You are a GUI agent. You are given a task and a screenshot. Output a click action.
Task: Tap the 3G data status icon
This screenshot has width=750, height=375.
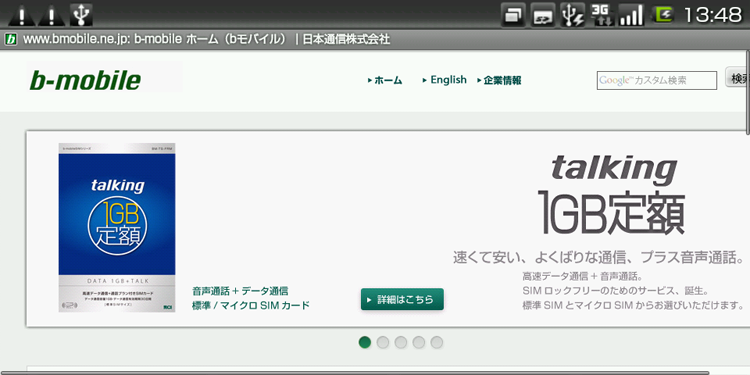click(601, 15)
